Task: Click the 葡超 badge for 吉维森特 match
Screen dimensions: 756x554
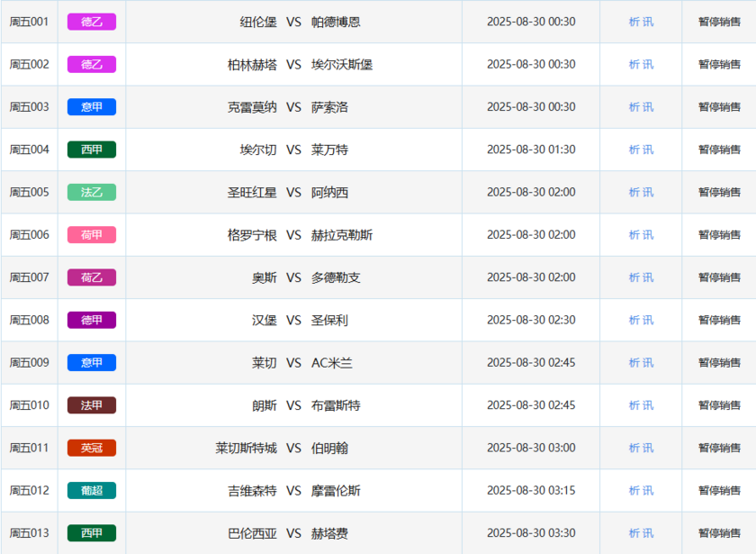Action: [92, 491]
